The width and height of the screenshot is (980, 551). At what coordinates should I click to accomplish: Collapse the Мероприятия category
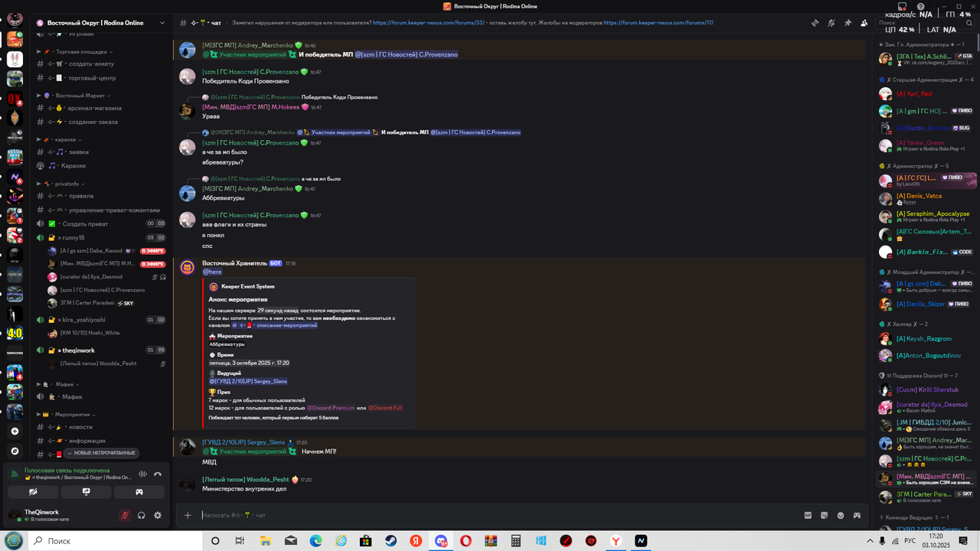tap(68, 414)
